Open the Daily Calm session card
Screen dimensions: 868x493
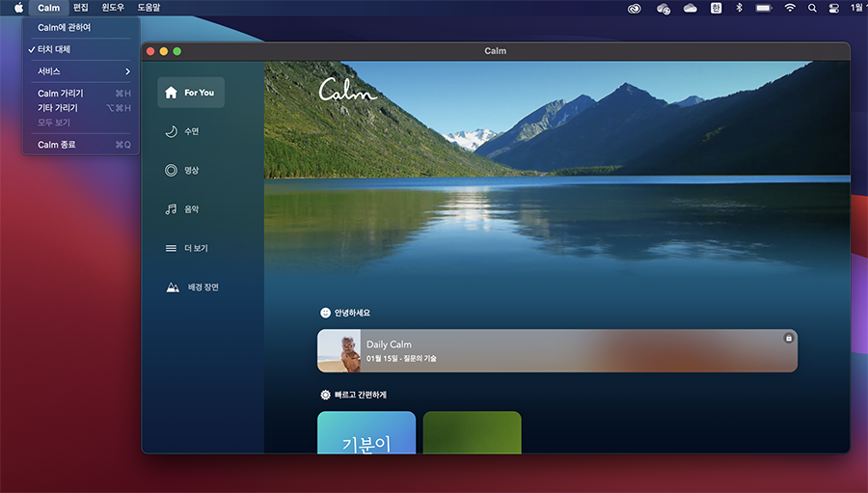(x=557, y=350)
